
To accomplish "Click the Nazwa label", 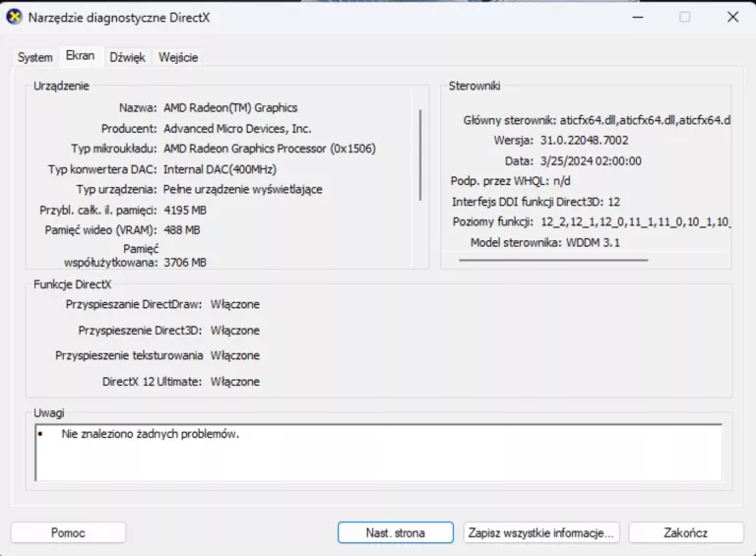I will pos(138,108).
